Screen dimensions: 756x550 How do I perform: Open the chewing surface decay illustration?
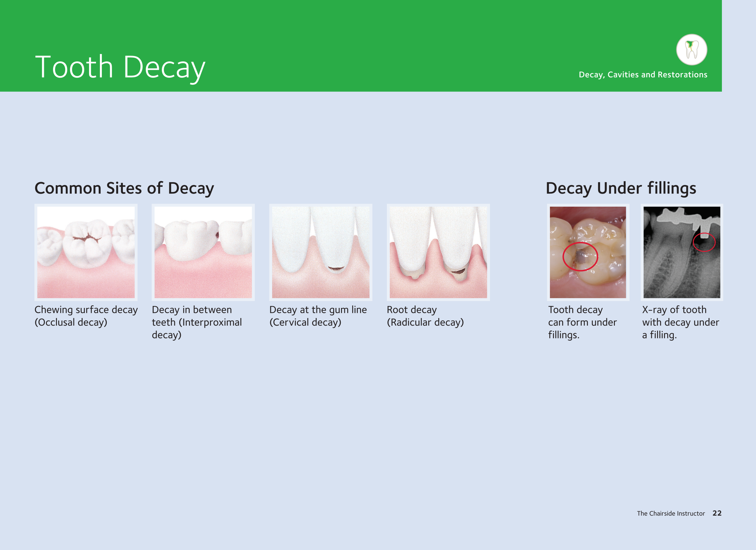tap(86, 252)
